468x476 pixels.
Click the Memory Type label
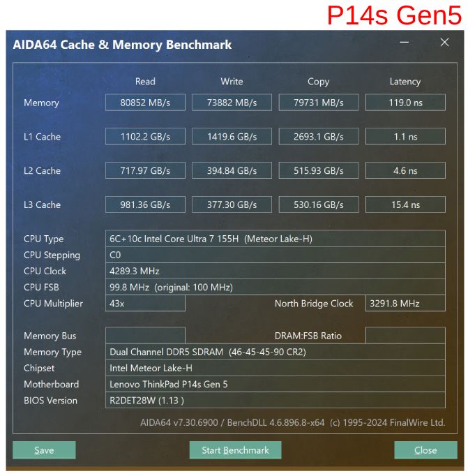pyautogui.click(x=52, y=352)
